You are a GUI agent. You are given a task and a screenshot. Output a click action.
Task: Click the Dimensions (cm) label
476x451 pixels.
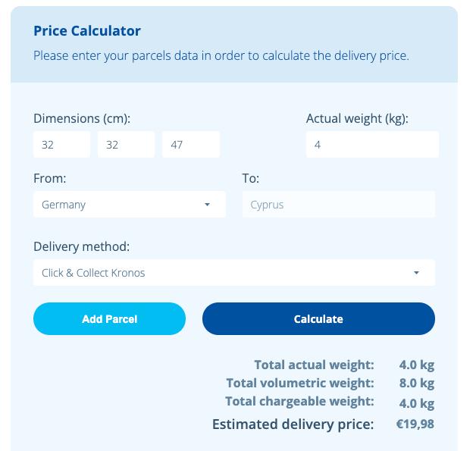[x=82, y=118]
